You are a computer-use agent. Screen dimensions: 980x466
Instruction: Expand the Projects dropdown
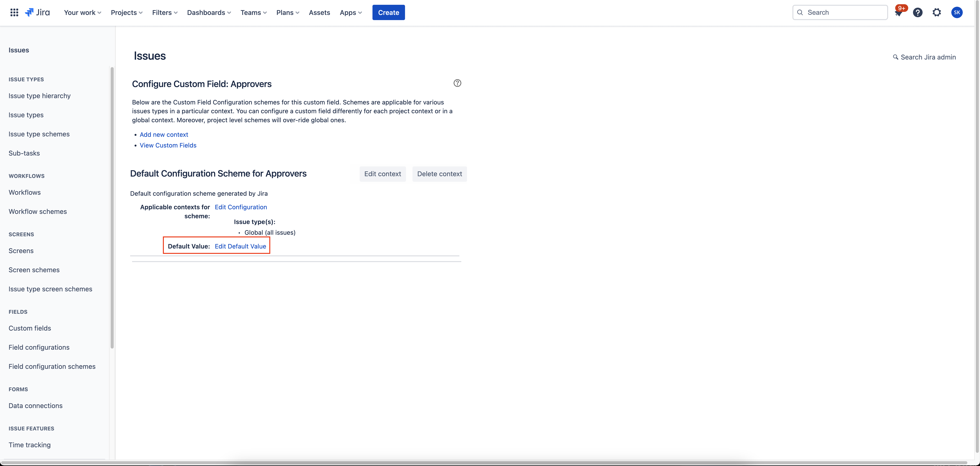pyautogui.click(x=126, y=13)
